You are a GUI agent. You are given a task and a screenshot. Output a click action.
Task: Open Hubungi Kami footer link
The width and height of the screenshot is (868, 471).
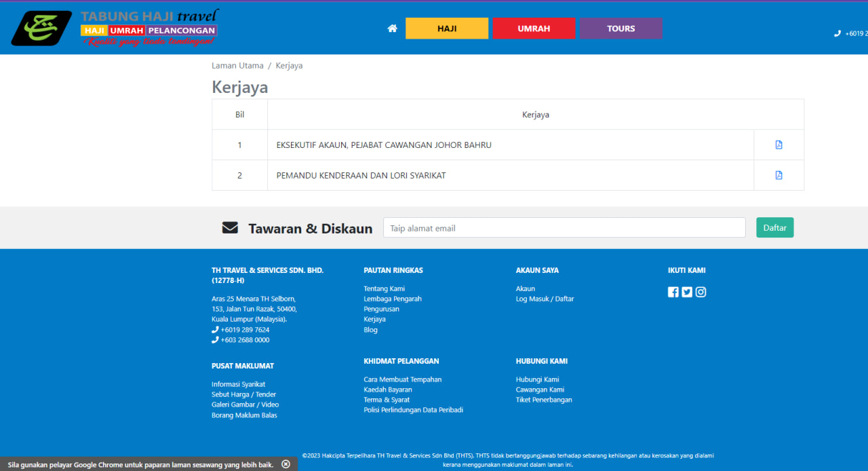click(x=537, y=379)
